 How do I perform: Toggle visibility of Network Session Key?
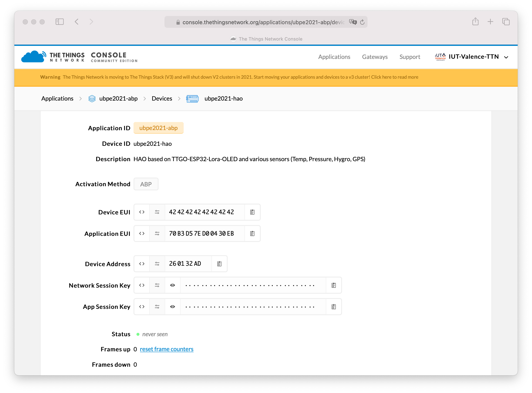tap(172, 285)
